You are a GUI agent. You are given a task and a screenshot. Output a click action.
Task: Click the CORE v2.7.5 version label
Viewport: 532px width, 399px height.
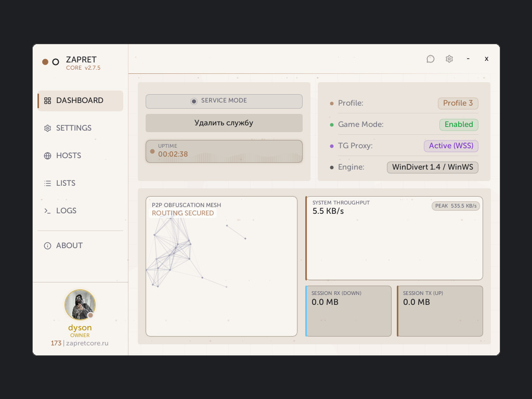pos(83,68)
